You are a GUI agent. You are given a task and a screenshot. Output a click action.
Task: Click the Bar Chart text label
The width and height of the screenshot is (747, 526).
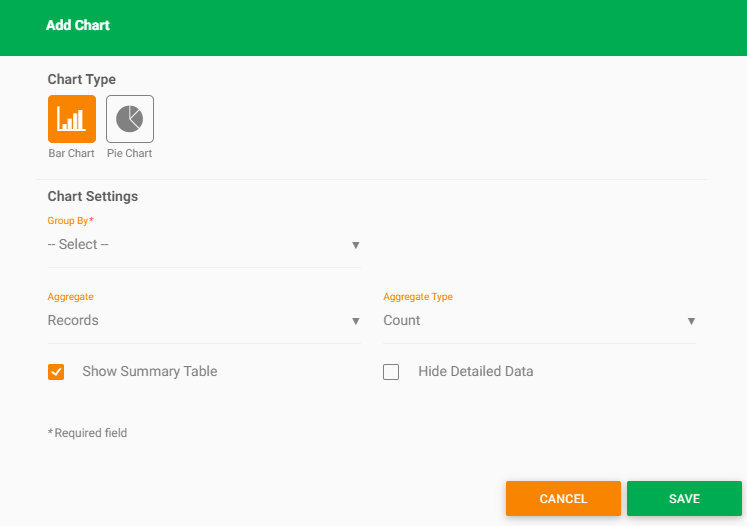tap(71, 153)
